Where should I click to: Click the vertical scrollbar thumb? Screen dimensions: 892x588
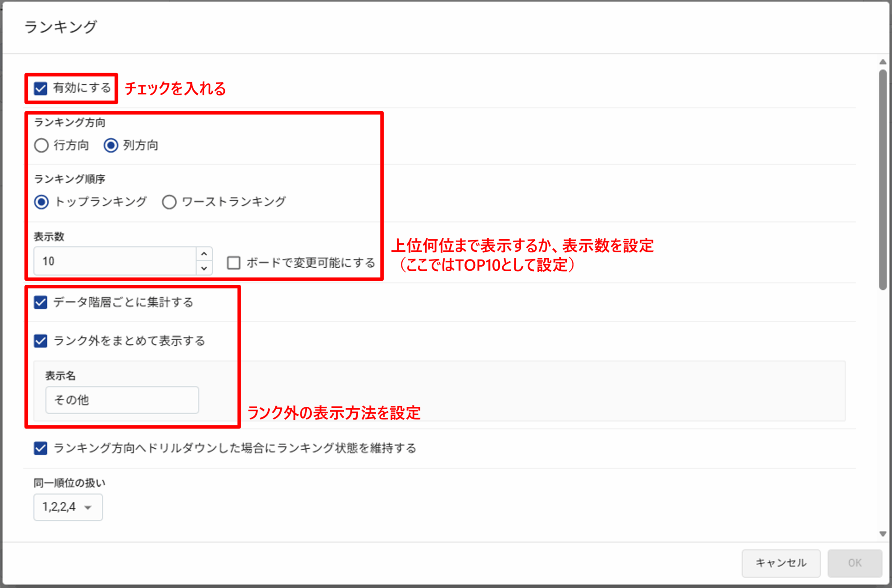[x=883, y=180]
